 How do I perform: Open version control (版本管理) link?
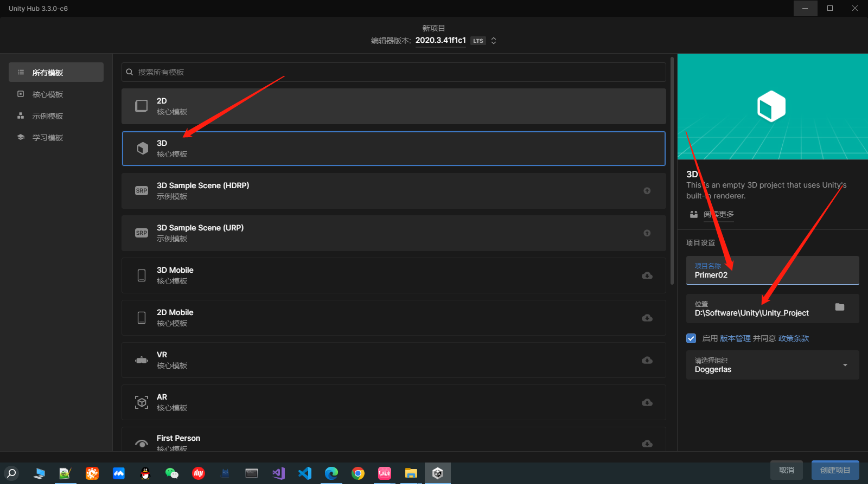[x=735, y=338]
